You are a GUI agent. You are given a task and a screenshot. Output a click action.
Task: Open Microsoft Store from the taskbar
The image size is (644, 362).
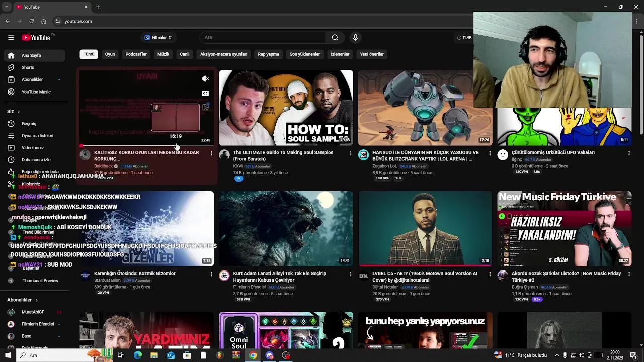click(x=187, y=355)
